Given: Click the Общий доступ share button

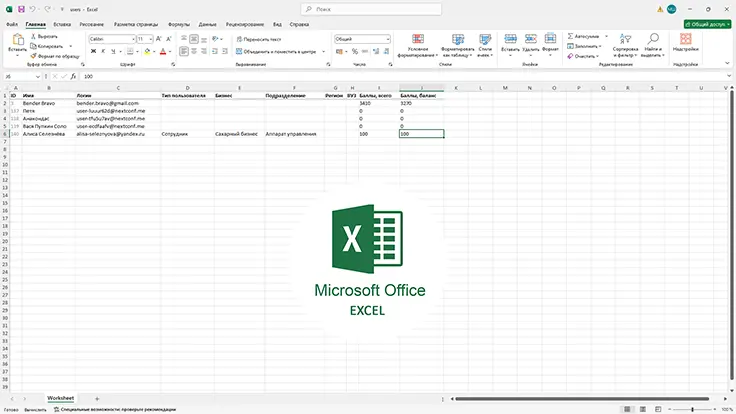Looking at the screenshot, I should tap(707, 24).
